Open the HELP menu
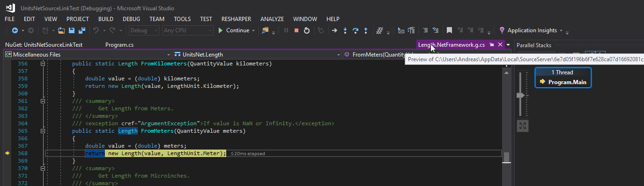 [x=333, y=19]
